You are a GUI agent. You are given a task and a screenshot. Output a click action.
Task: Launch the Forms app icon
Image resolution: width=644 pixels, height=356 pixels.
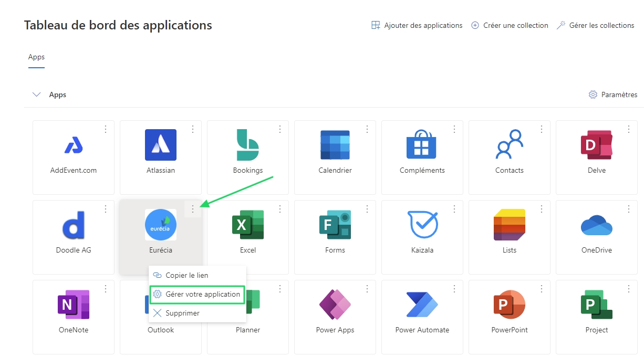tap(335, 225)
